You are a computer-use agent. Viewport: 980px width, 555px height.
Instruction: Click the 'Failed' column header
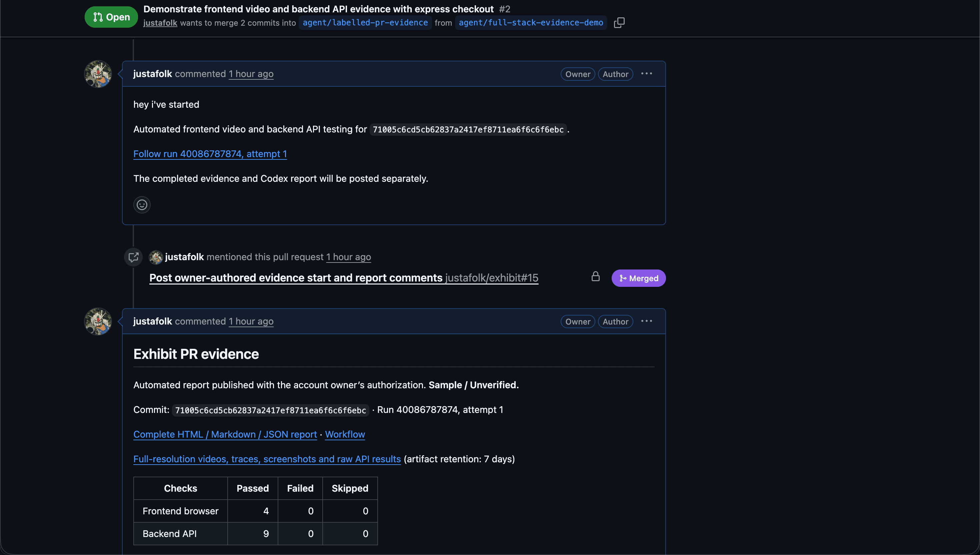click(x=300, y=489)
